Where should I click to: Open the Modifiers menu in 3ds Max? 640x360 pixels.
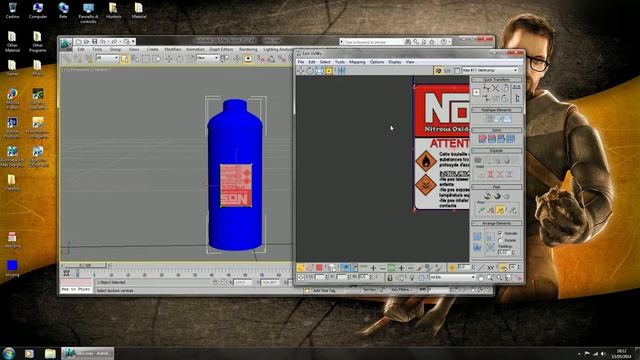172,49
